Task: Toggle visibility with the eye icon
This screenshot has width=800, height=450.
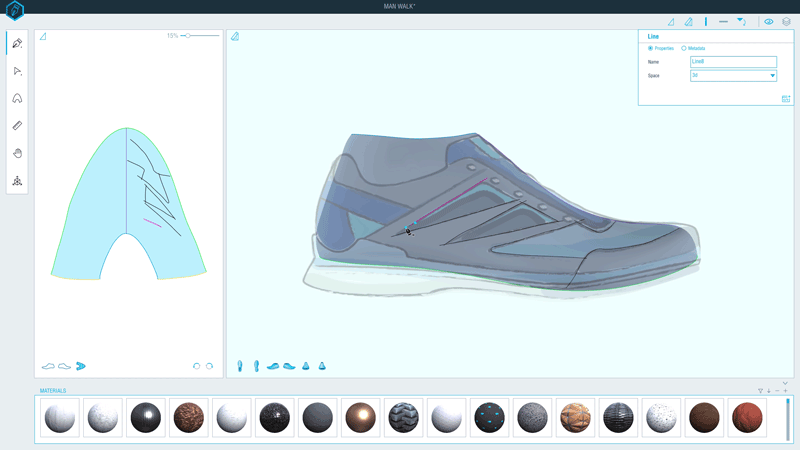Action: [x=769, y=21]
